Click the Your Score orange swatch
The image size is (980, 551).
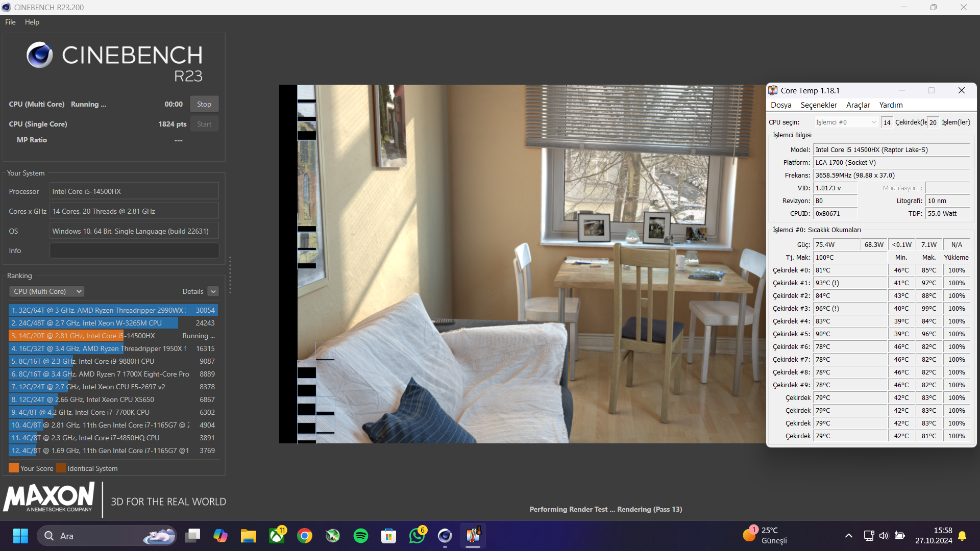[x=13, y=468]
